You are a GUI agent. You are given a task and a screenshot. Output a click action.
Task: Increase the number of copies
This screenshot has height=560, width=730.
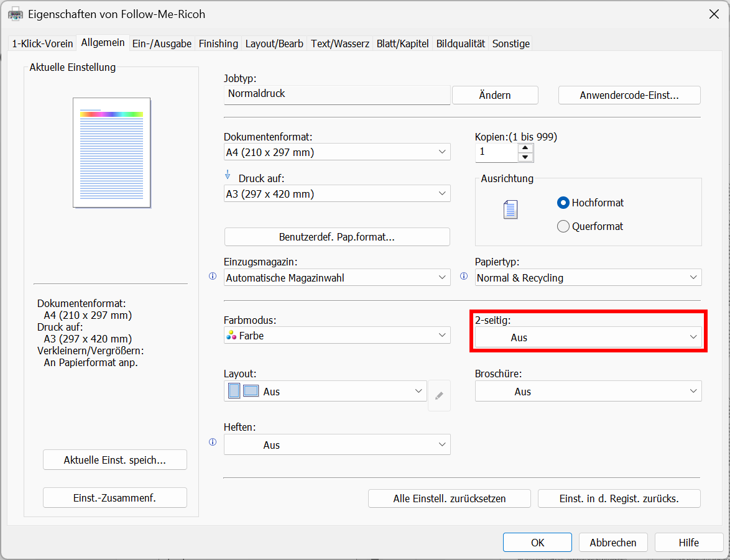tap(525, 148)
